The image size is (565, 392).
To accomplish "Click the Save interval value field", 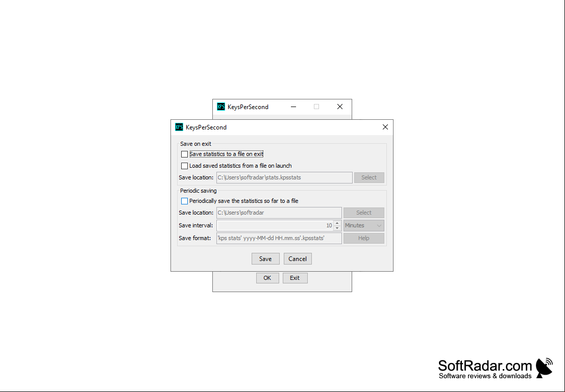I will pos(275,225).
